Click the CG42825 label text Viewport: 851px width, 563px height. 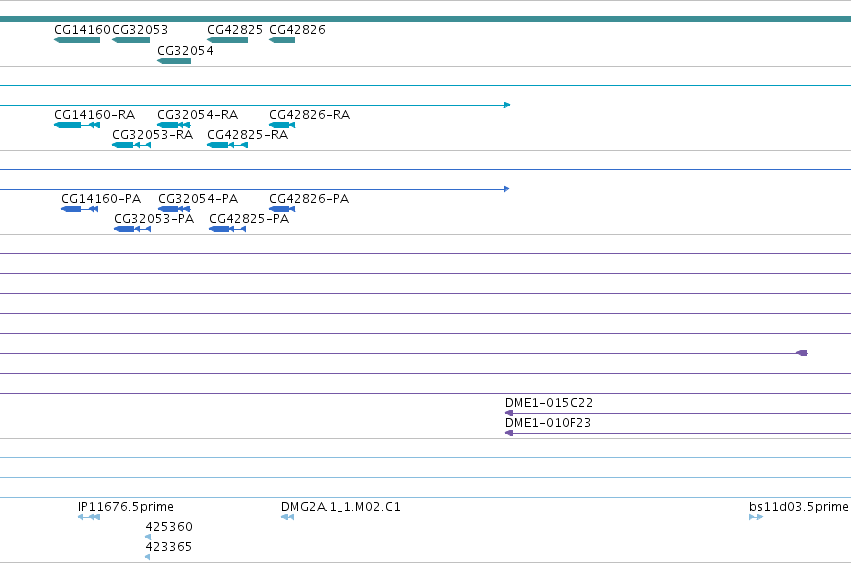coord(235,30)
